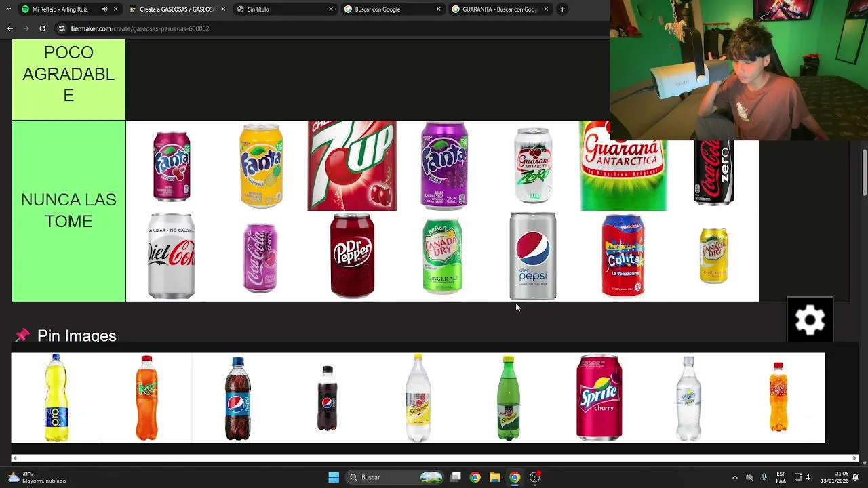Open the OBS Studio taskbar icon
Image resolution: width=868 pixels, height=488 pixels.
click(535, 477)
